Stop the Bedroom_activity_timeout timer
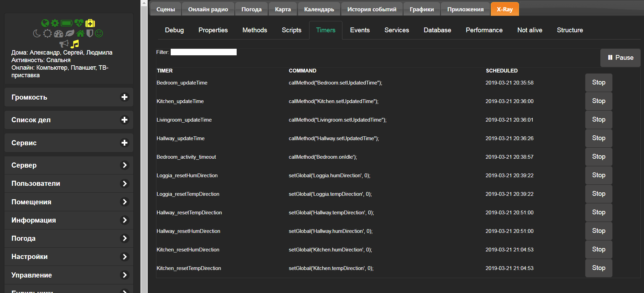Screen dimensions: 644x293 click(x=598, y=157)
